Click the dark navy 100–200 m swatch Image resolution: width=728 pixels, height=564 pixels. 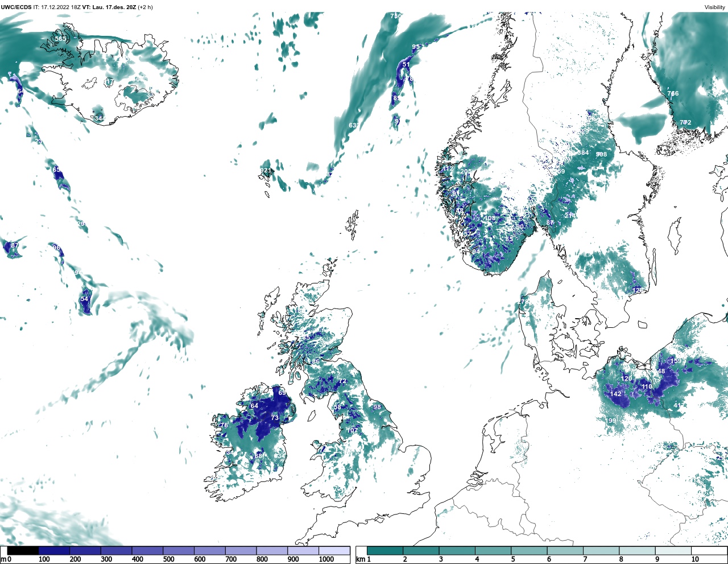(x=54, y=550)
